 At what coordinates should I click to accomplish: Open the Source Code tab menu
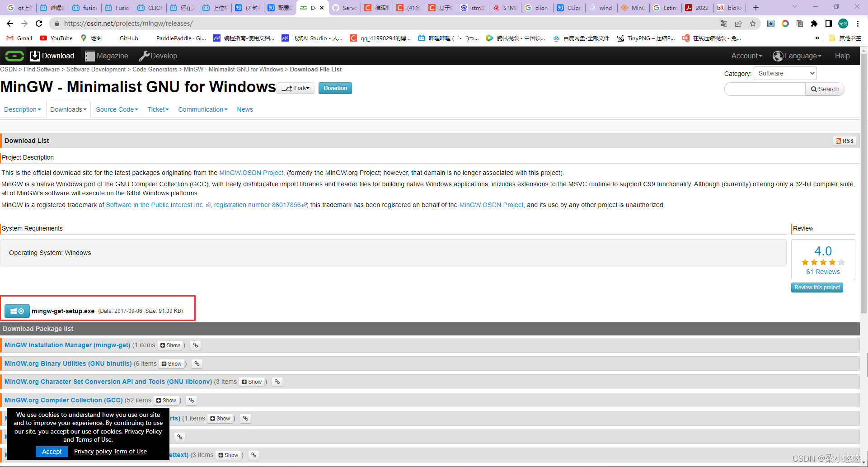pyautogui.click(x=117, y=109)
